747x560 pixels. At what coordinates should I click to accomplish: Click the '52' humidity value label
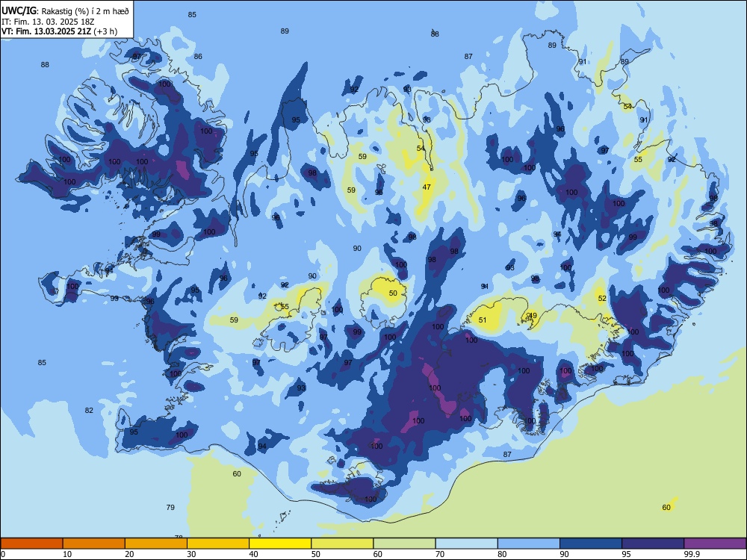pos(602,298)
